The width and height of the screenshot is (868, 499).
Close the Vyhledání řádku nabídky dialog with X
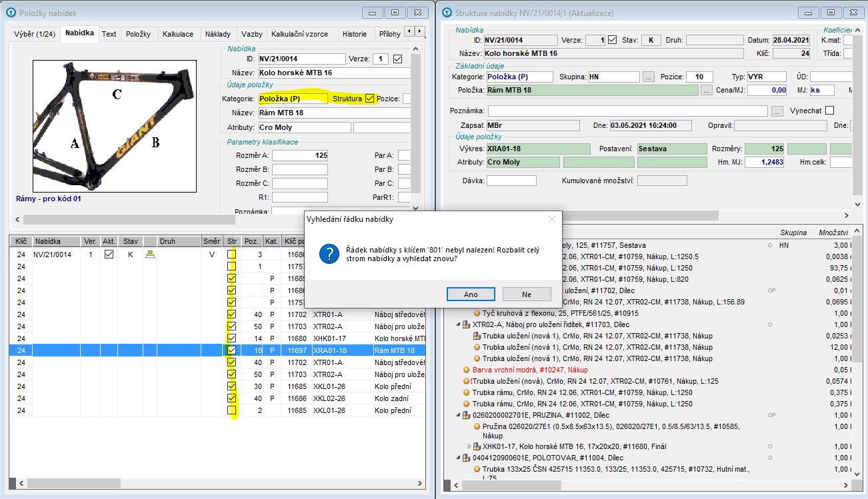click(x=552, y=219)
